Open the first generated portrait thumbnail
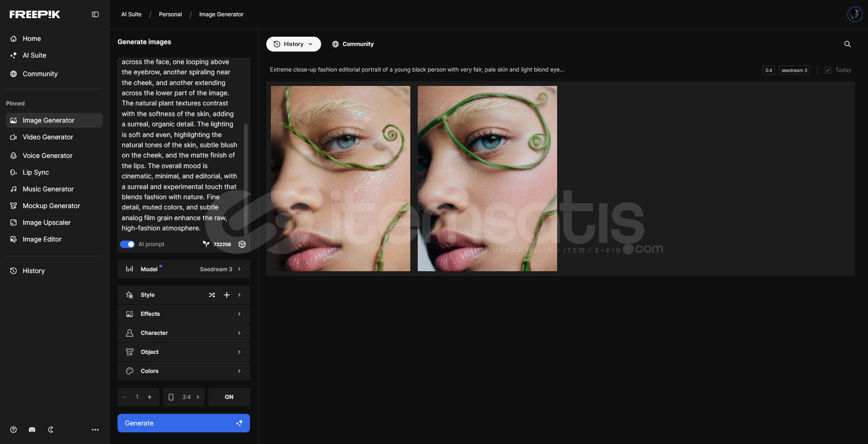 tap(341, 178)
